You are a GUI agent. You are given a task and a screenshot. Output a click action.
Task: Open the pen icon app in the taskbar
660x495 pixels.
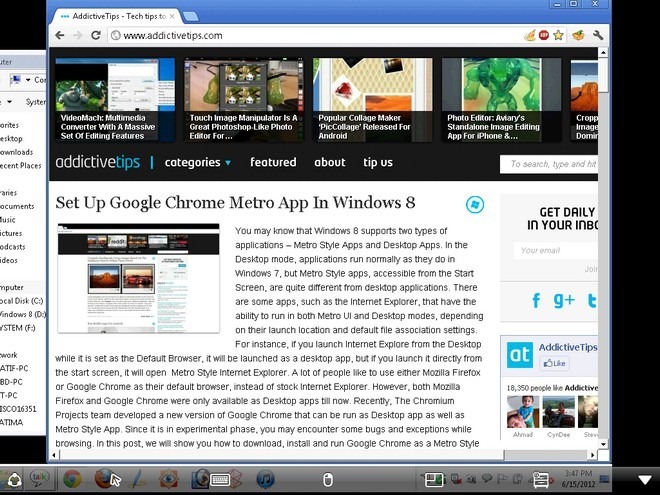tap(138, 479)
